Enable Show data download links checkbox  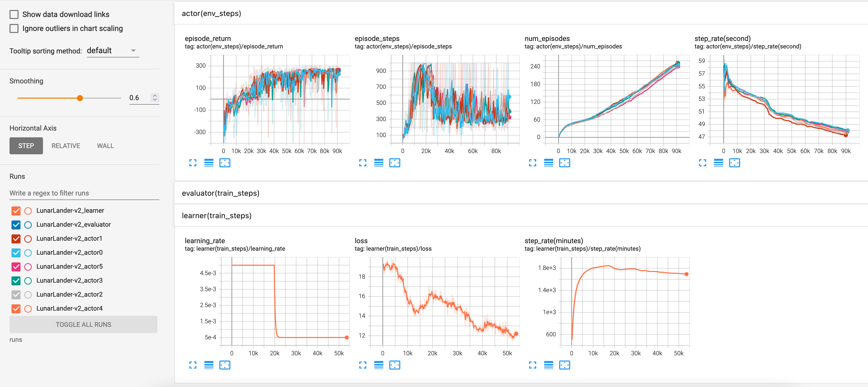[14, 14]
